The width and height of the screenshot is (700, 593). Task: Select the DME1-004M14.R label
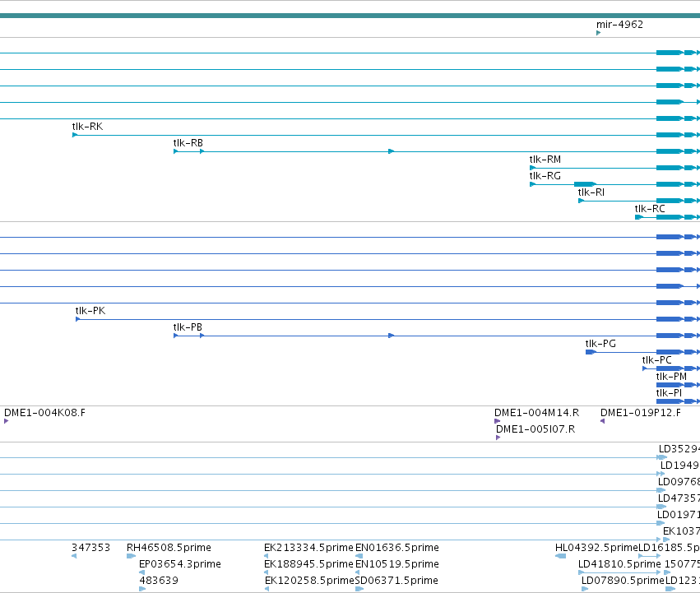coord(536,413)
